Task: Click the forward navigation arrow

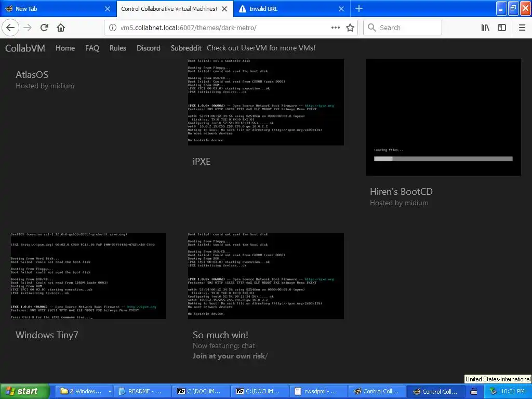Action: coord(28,28)
